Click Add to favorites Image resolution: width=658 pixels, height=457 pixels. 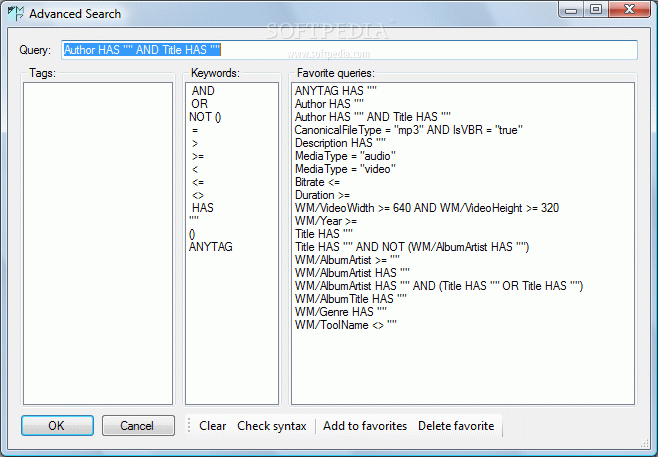tap(365, 426)
